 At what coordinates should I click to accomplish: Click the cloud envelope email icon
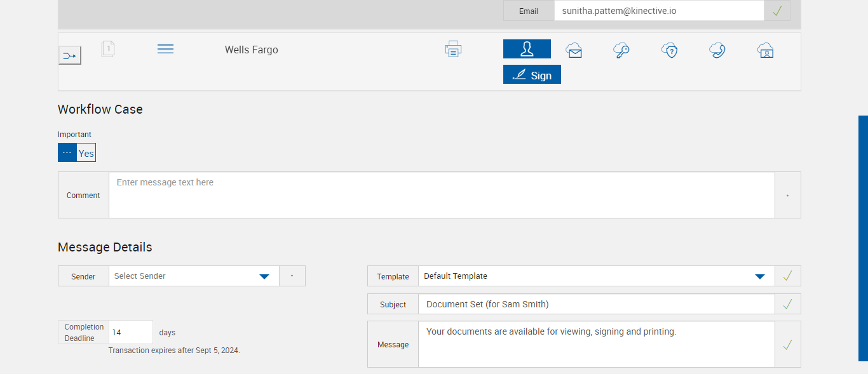click(x=574, y=51)
